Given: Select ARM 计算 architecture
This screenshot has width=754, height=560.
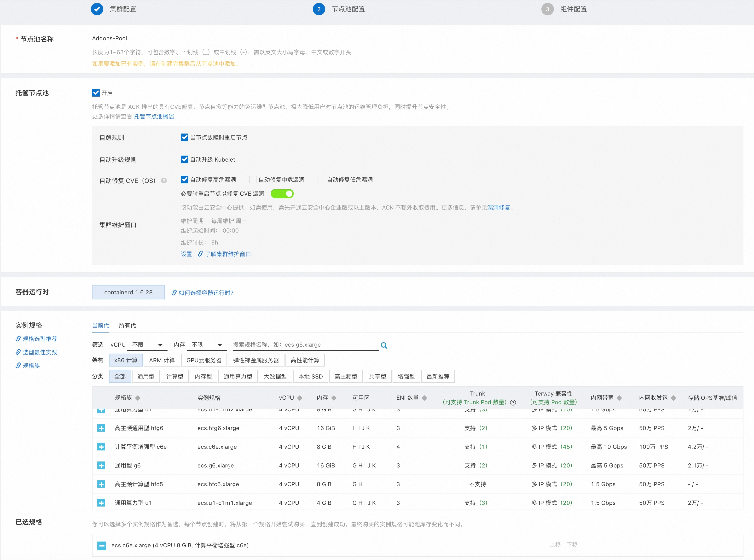Looking at the screenshot, I should (x=162, y=360).
